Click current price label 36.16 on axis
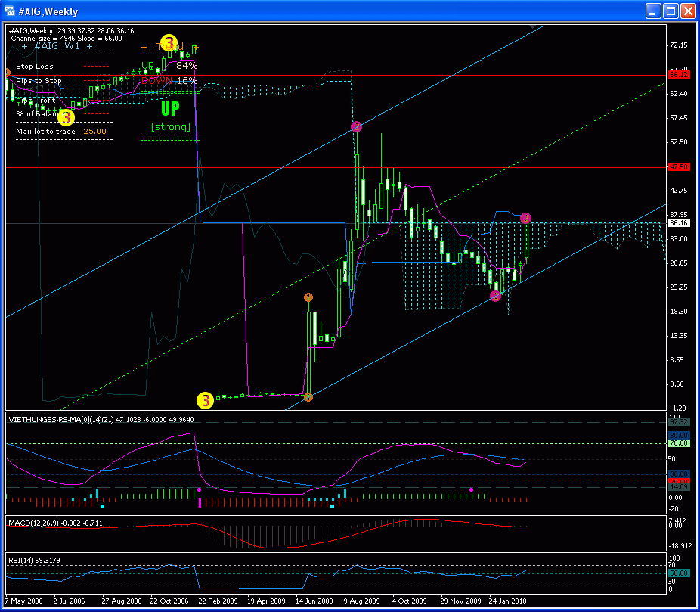Image resolution: width=700 pixels, height=612 pixels. click(679, 224)
